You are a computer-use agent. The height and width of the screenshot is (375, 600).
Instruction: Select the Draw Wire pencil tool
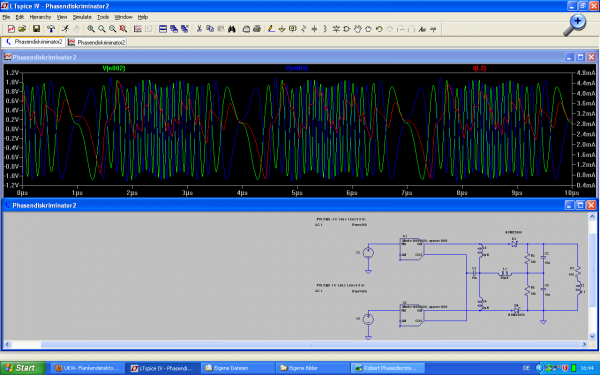point(271,29)
